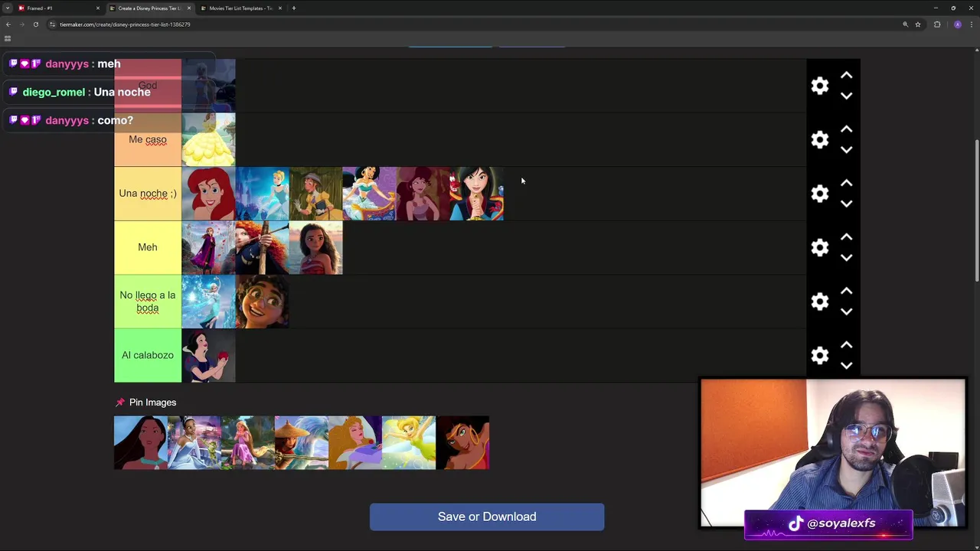The height and width of the screenshot is (551, 980).
Task: Edit the No llego a la boda label
Action: point(148,302)
